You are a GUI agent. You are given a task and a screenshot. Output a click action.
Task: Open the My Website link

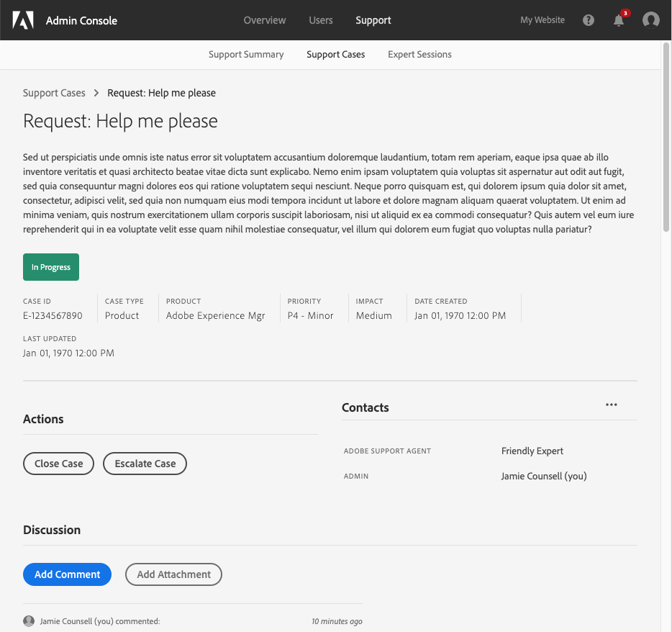542,20
